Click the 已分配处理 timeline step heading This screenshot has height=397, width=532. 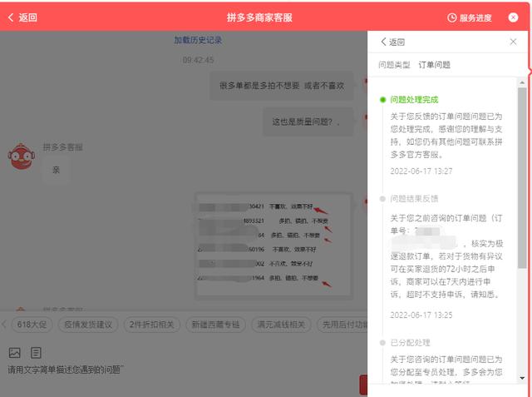pos(410,343)
